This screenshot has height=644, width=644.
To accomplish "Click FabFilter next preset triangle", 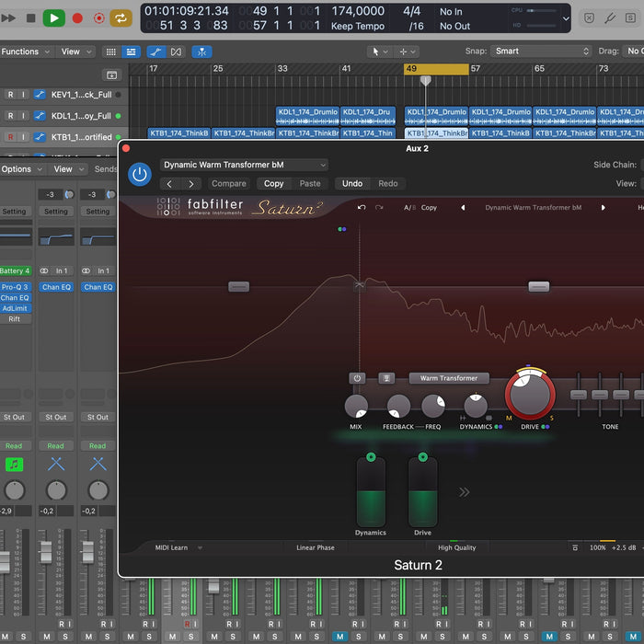I will point(603,208).
